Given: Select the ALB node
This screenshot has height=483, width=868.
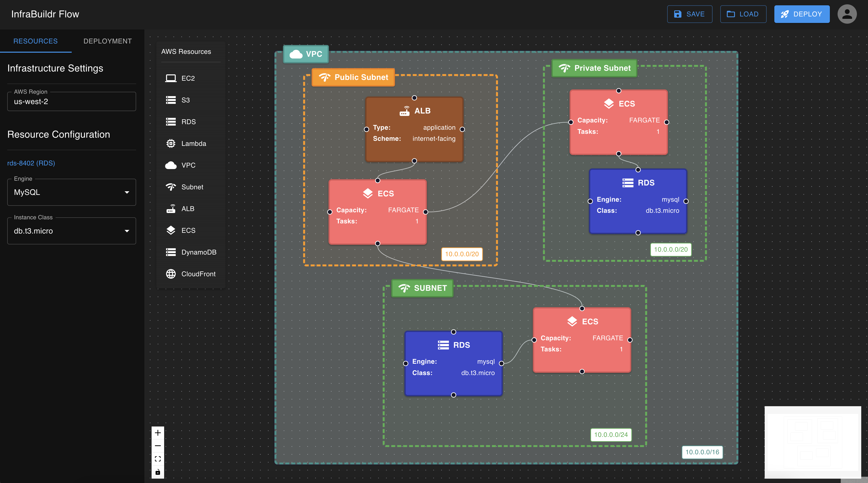Looking at the screenshot, I should (x=414, y=129).
